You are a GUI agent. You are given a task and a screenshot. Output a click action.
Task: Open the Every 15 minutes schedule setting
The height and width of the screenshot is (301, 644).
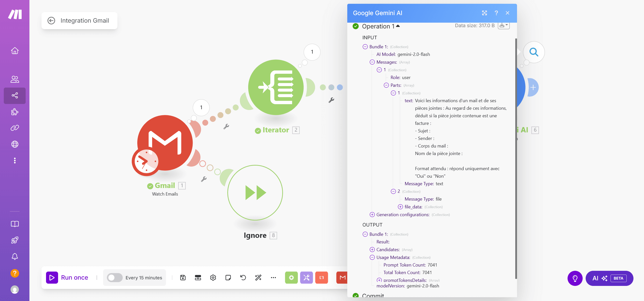pyautogui.click(x=144, y=278)
